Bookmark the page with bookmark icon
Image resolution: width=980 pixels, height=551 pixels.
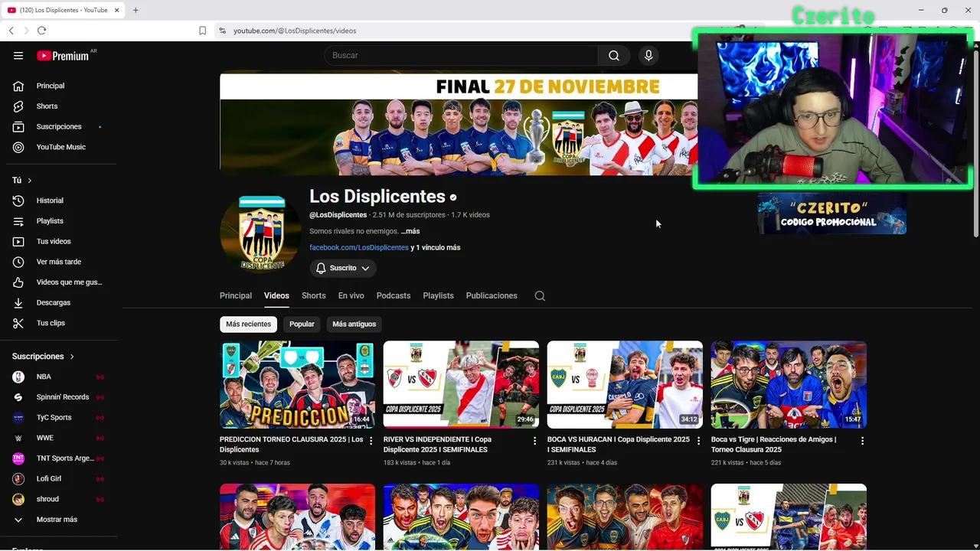point(202,31)
